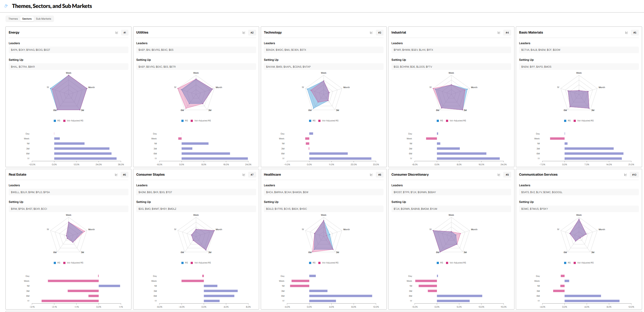Click Energy 1Y performance bar
Screen dimensions: 644x312
pos(85,158)
